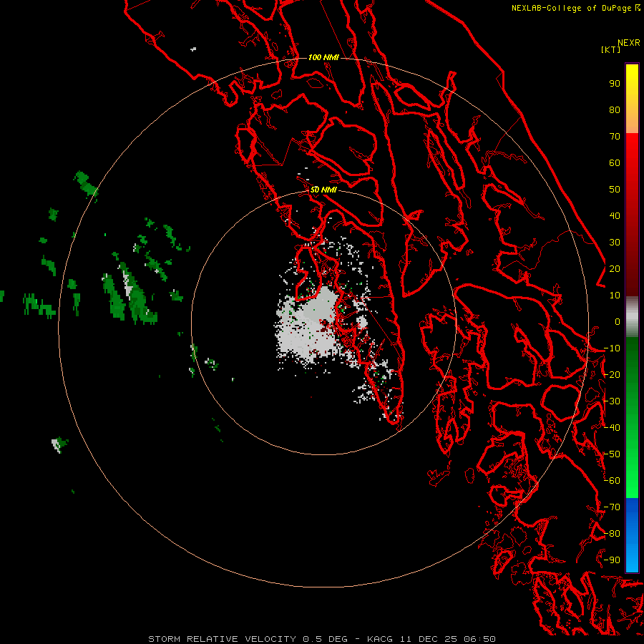Viewport: 644px width, 644px height.
Task: Click the 10 value on the velocity scale
Action: click(615, 296)
